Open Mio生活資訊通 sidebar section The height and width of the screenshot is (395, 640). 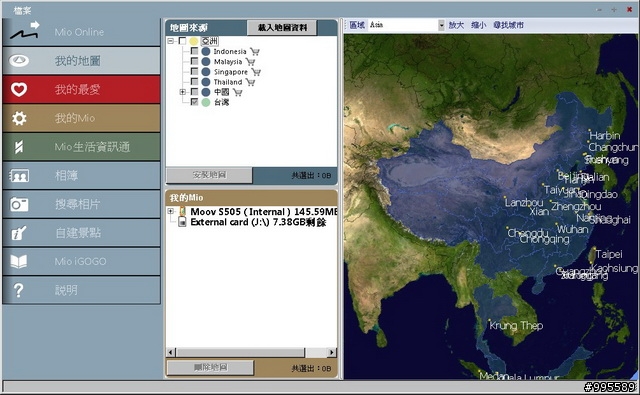(x=81, y=147)
